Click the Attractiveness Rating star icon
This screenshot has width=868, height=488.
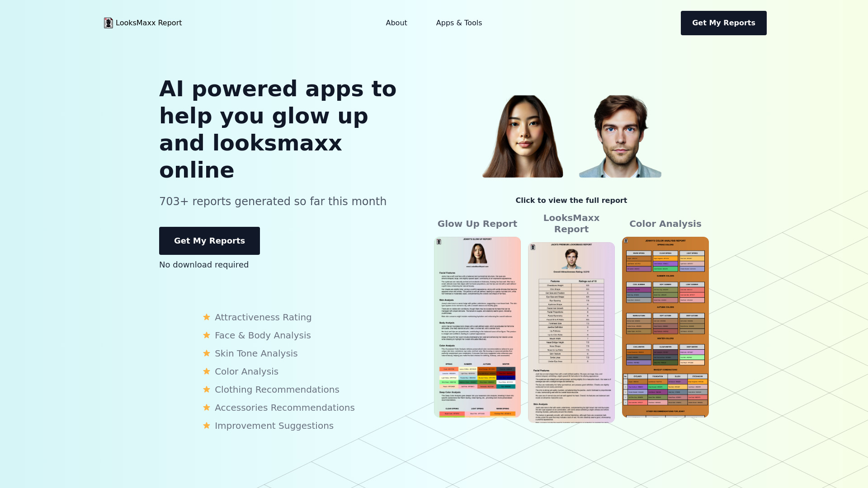tap(206, 317)
